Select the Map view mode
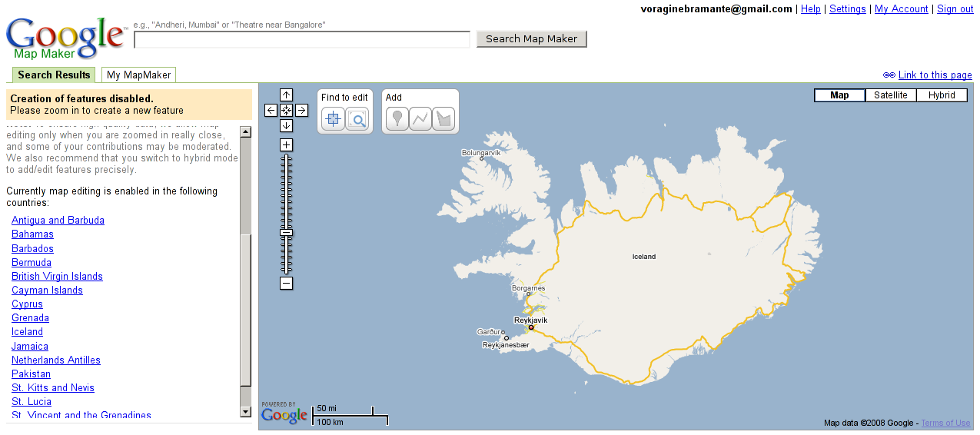 pos(839,95)
